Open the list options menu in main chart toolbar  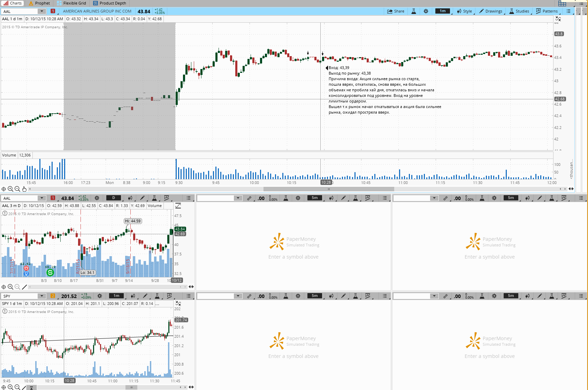[568, 11]
